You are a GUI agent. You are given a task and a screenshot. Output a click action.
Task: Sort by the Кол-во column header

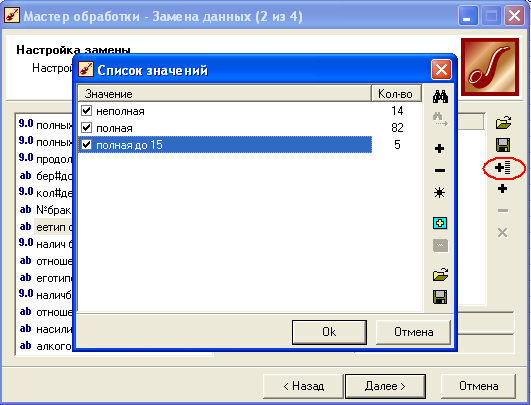click(397, 93)
